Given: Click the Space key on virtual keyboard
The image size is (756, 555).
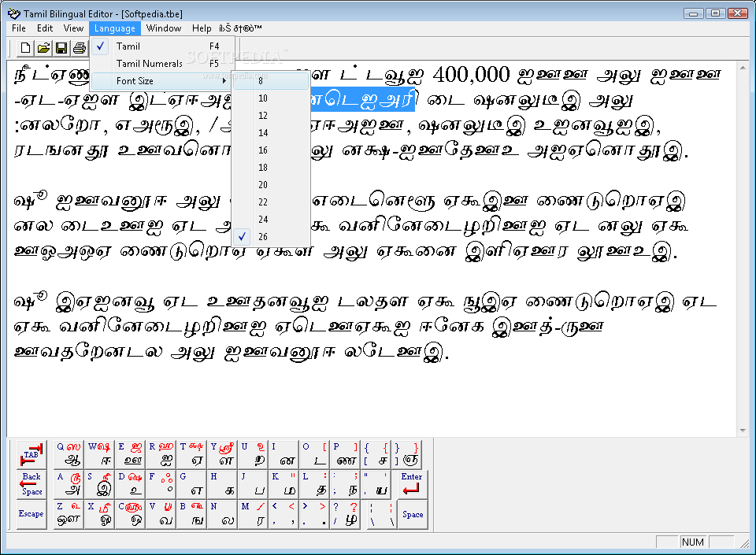Looking at the screenshot, I should 413,514.
